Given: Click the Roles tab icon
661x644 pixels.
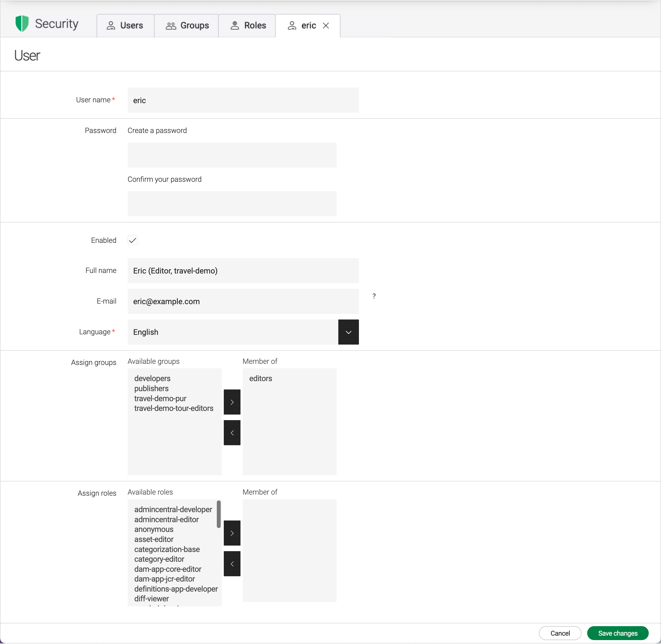Looking at the screenshot, I should pos(235,25).
